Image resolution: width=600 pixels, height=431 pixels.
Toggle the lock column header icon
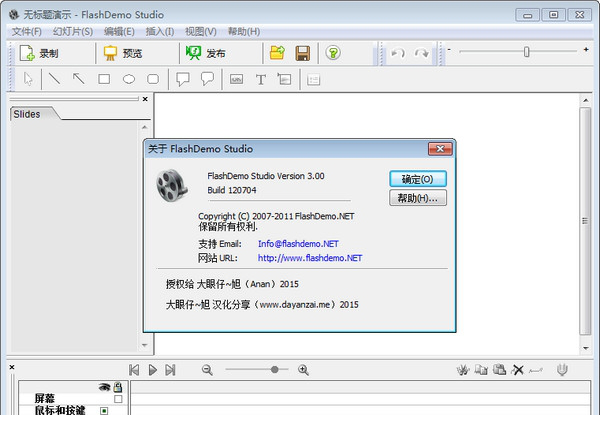pos(118,387)
